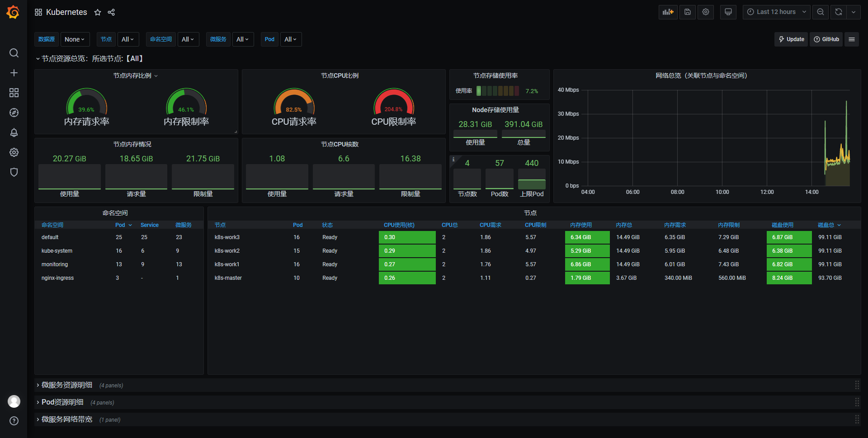Open dashboard settings gear in top toolbar
This screenshot has height=438, width=868.
tap(706, 12)
